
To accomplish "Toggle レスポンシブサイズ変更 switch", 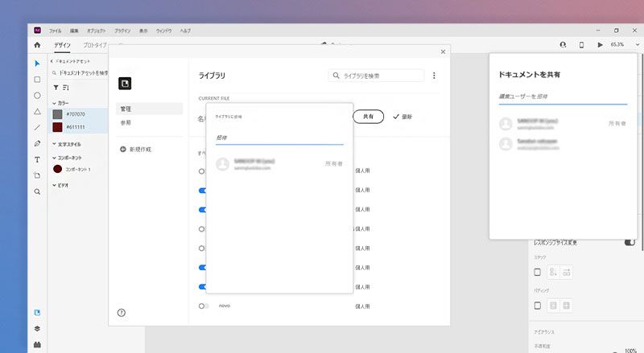I will 630,242.
